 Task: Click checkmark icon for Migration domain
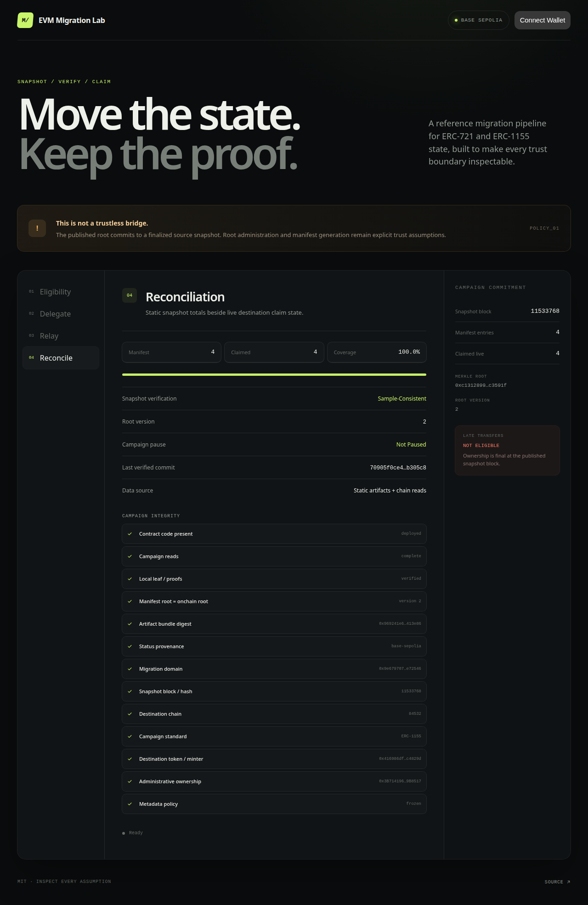coord(130,669)
